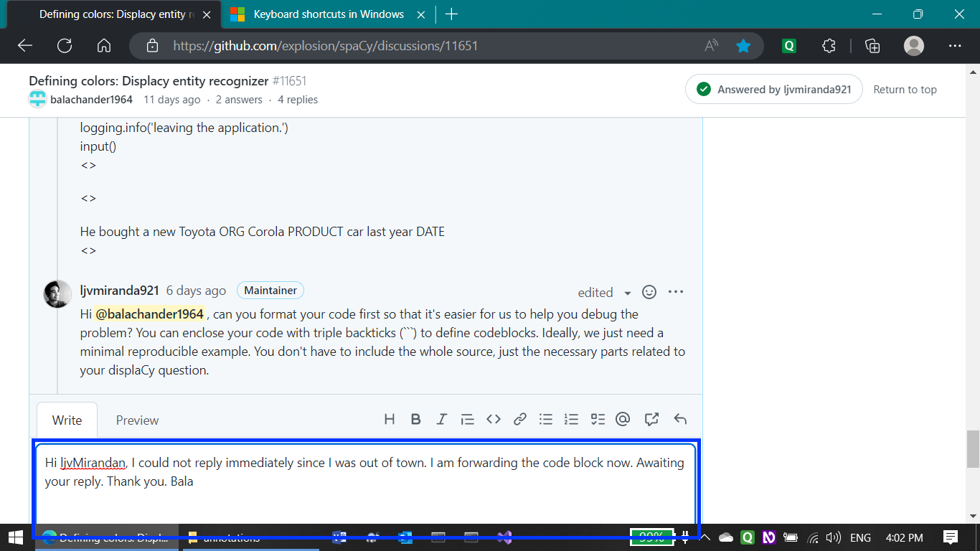Open the Windows Start menu
Viewport: 980px width, 551px height.
pyautogui.click(x=15, y=537)
